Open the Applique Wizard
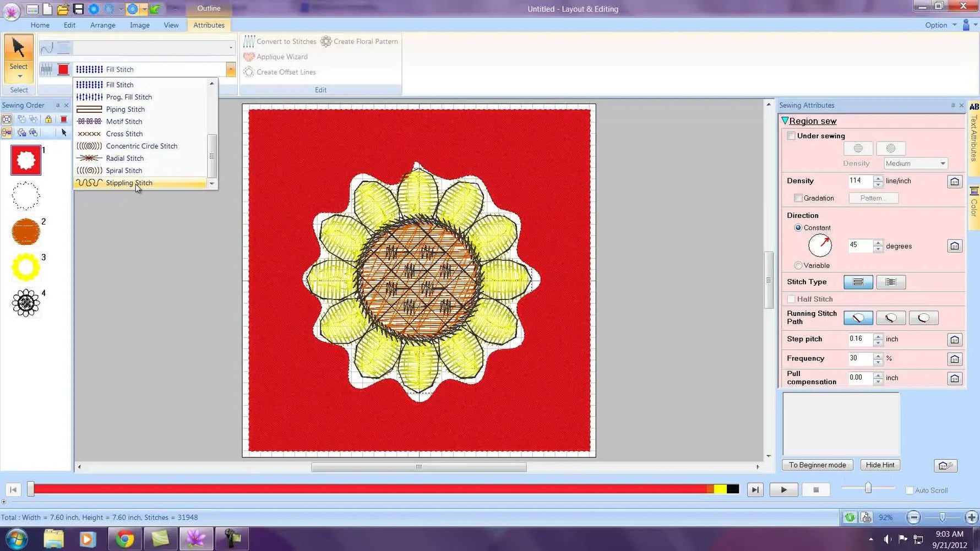This screenshot has height=551, width=980. 281,57
